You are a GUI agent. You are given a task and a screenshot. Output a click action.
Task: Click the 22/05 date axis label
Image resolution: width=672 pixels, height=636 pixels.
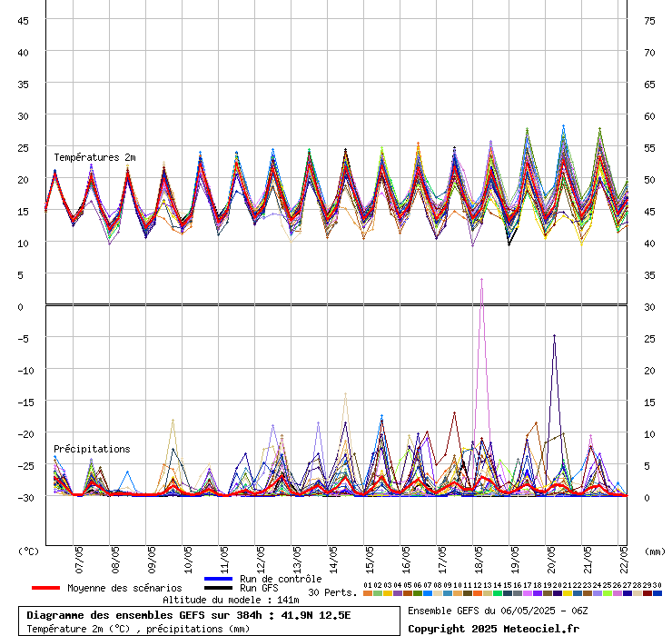[624, 560]
